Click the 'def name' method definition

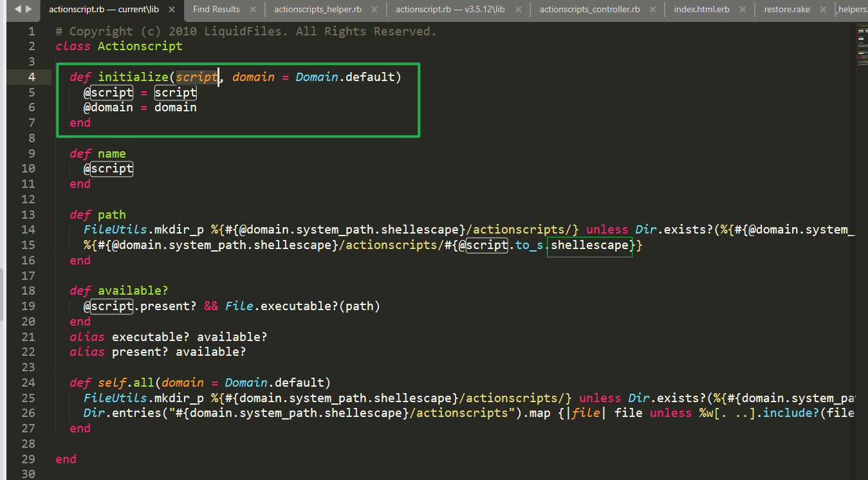pyautogui.click(x=98, y=154)
